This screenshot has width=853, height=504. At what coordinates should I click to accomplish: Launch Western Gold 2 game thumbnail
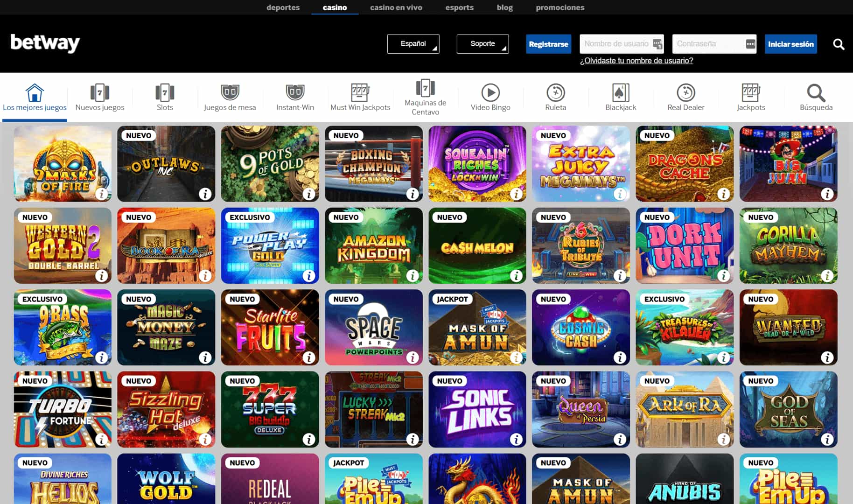(63, 245)
